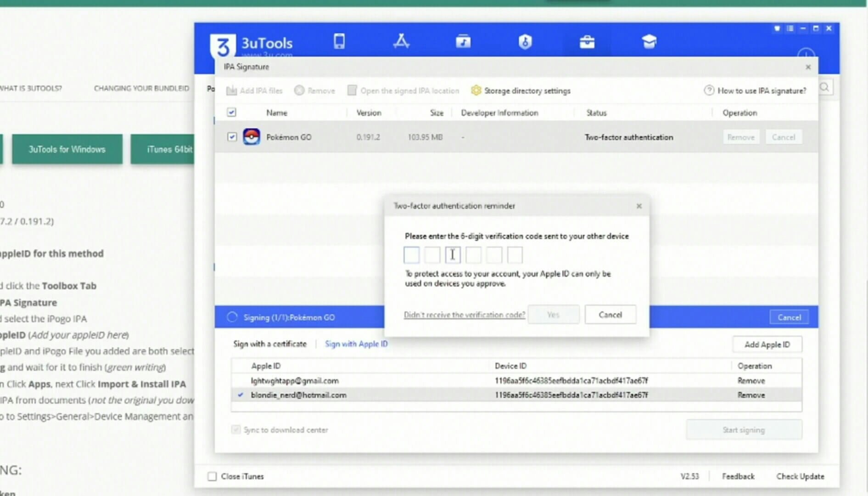868x496 pixels.
Task: Focus the second verification code digit box
Action: 432,255
